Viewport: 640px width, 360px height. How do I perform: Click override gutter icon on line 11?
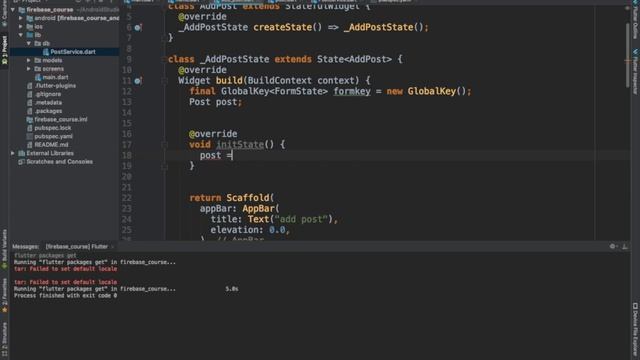(x=138, y=81)
